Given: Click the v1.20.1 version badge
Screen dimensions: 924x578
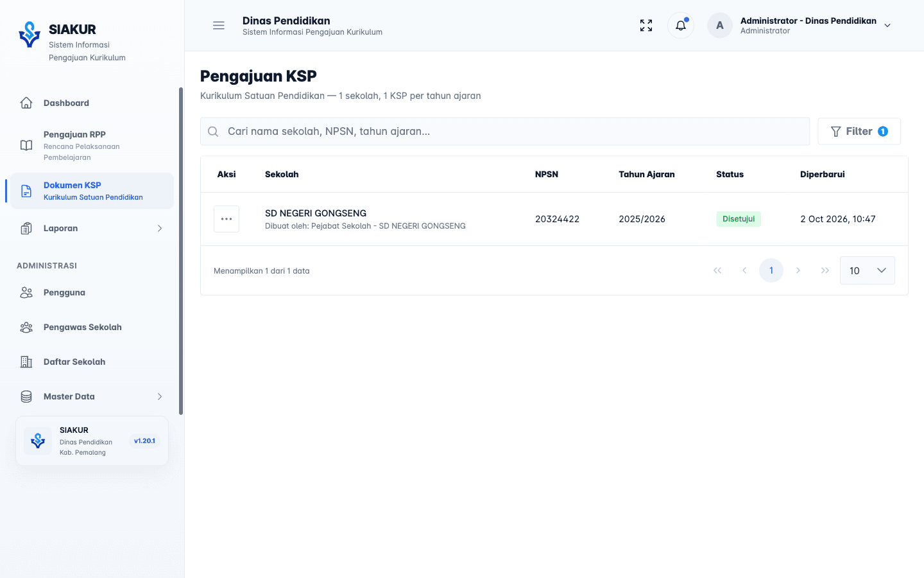Looking at the screenshot, I should pyautogui.click(x=144, y=441).
